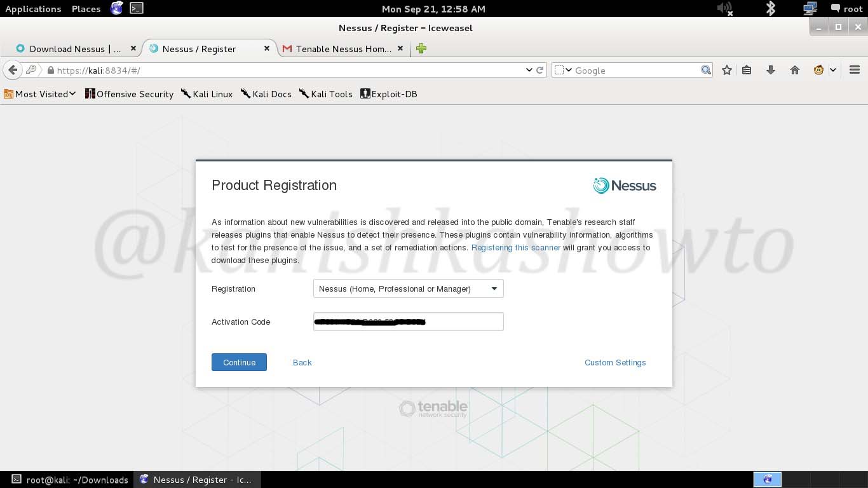Open the search engine selector dropdown
Screen dimensions: 868x488
[563, 70]
